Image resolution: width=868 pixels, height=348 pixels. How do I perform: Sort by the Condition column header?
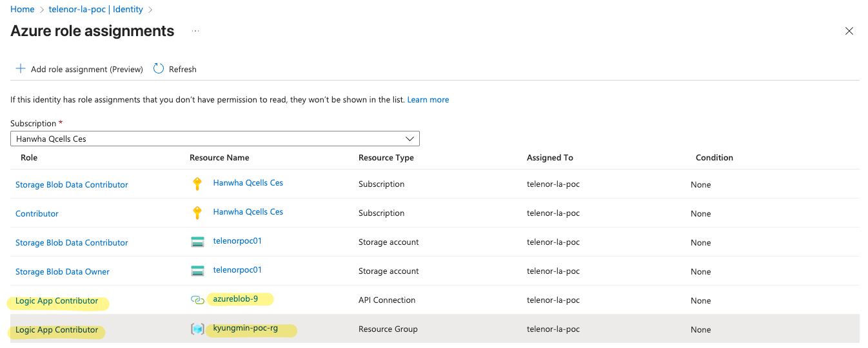tap(715, 157)
